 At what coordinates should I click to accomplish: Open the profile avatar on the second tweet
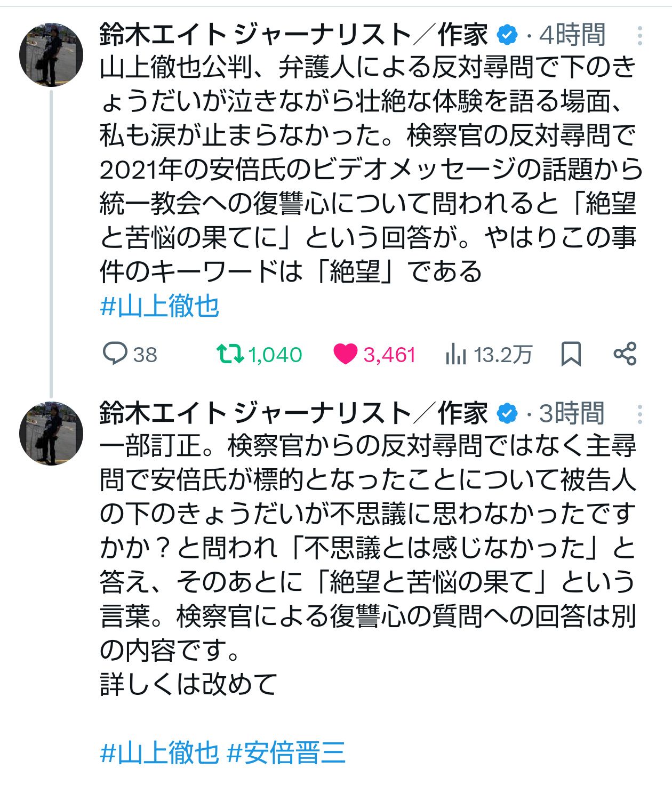[x=51, y=433]
